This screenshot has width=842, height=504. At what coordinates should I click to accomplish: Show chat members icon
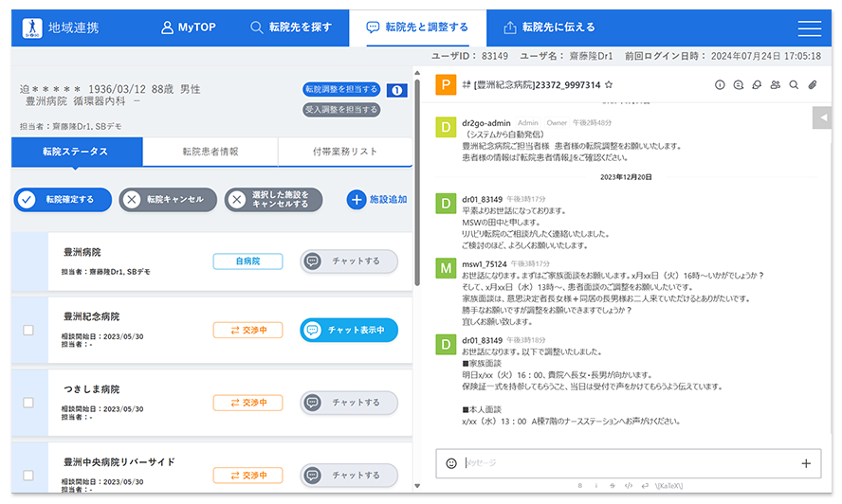click(775, 85)
